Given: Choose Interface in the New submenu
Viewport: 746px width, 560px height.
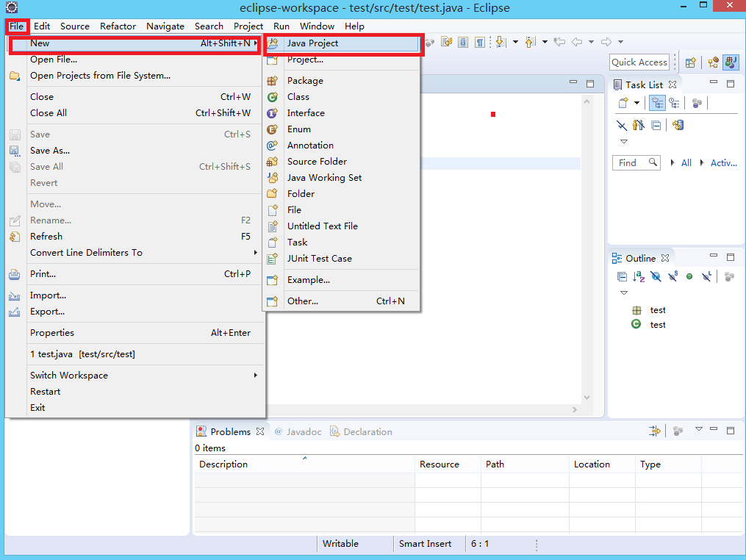Looking at the screenshot, I should tap(342, 112).
